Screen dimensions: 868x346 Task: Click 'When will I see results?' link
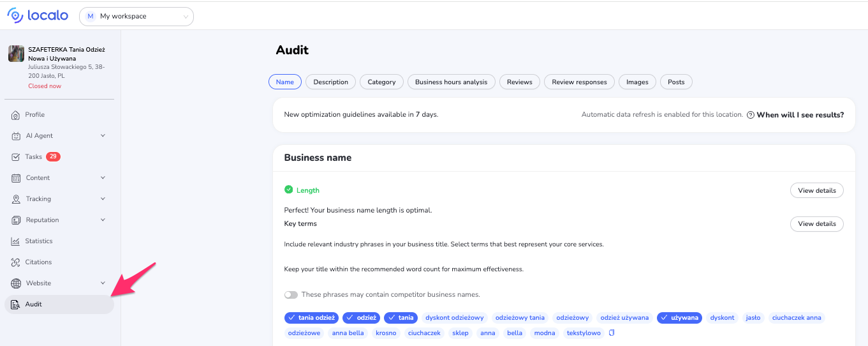pos(800,115)
